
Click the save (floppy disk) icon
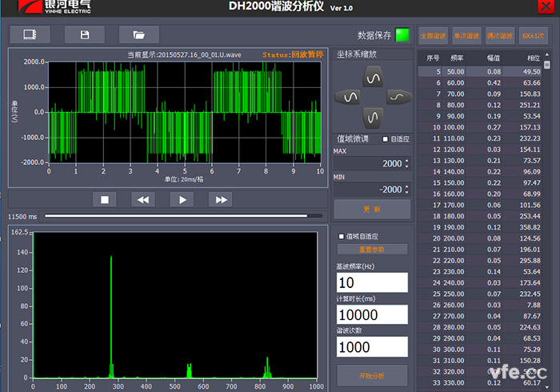(85, 34)
